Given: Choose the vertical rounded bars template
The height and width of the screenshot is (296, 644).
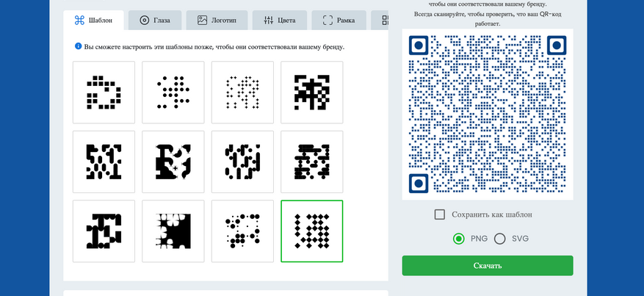Looking at the screenshot, I should coord(243,162).
